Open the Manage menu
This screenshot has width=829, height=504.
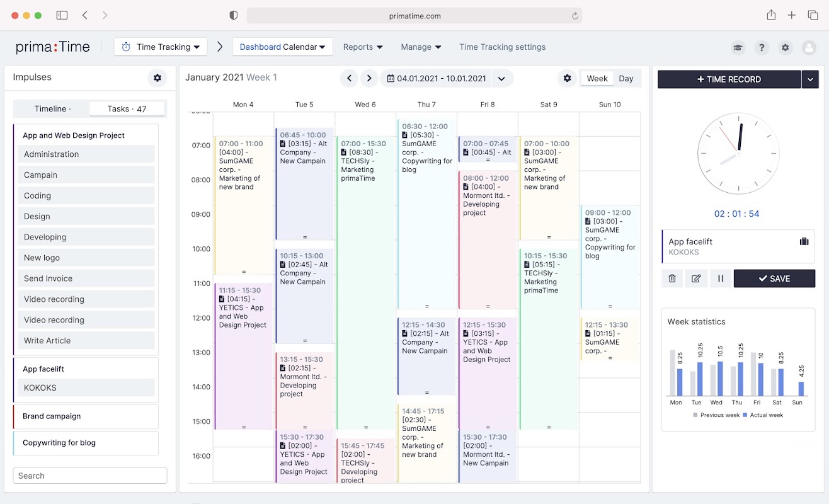click(421, 47)
